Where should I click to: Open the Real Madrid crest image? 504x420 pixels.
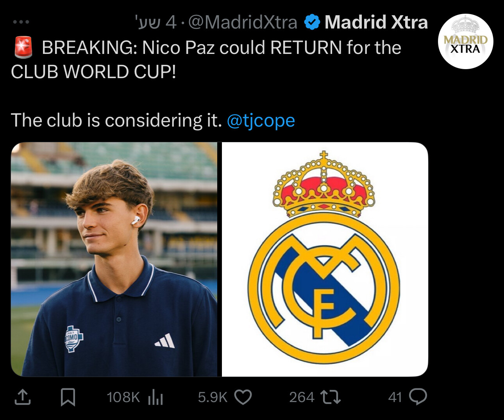coord(325,259)
